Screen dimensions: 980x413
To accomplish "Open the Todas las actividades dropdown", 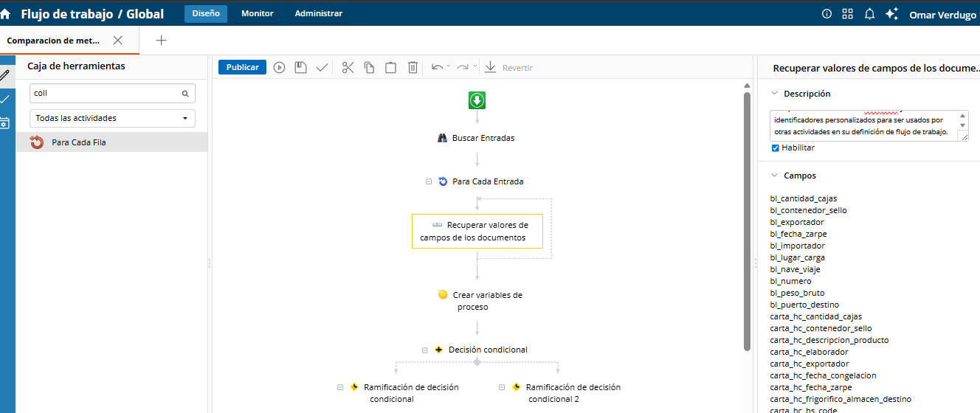I will (112, 118).
